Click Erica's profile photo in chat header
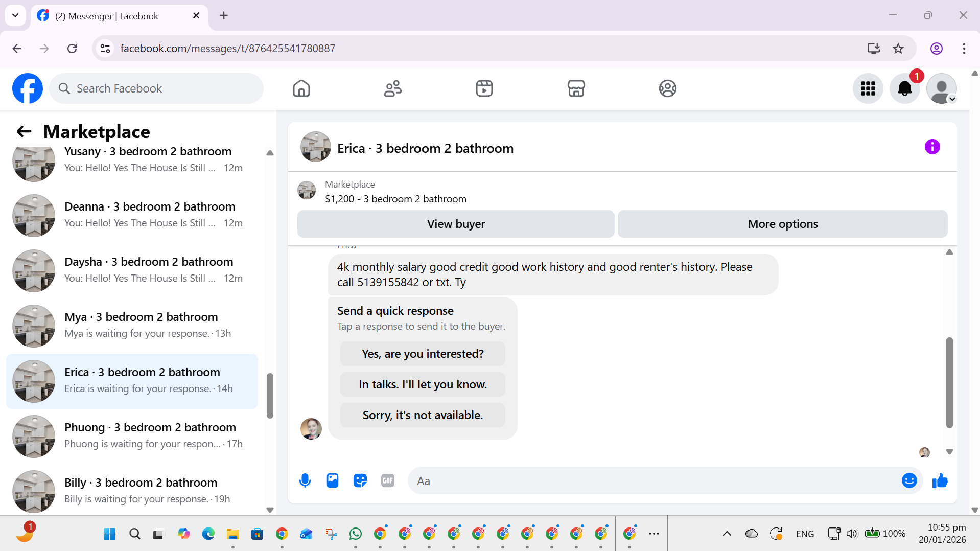The image size is (980, 551). tap(316, 147)
